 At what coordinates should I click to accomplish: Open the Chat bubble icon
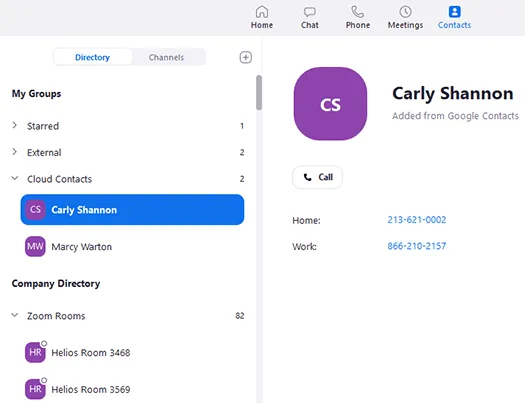(x=310, y=12)
